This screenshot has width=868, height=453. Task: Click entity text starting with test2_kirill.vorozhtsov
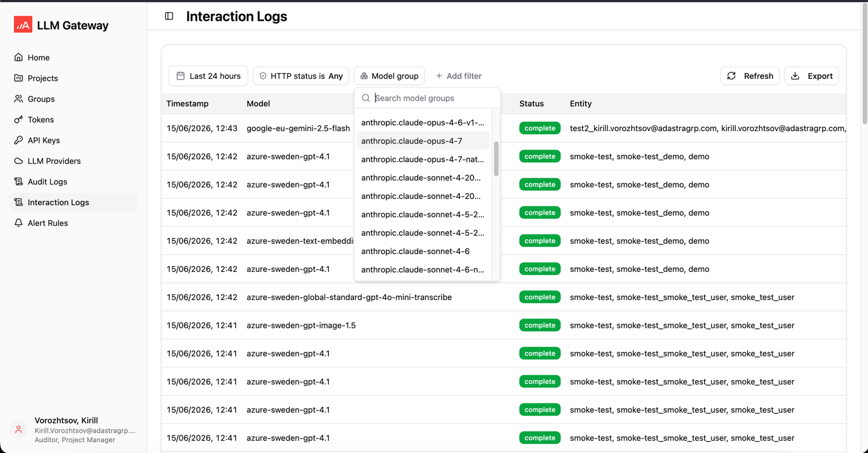pos(708,128)
